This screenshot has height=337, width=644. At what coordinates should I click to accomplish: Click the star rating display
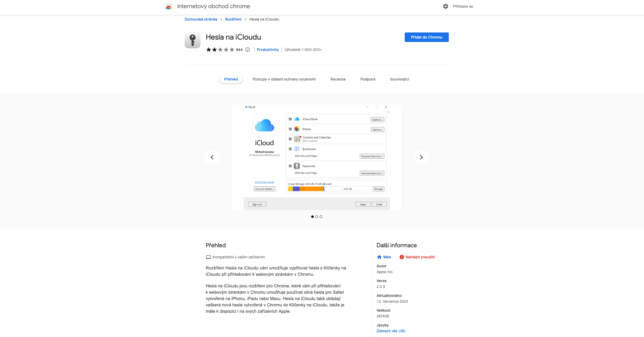(220, 50)
